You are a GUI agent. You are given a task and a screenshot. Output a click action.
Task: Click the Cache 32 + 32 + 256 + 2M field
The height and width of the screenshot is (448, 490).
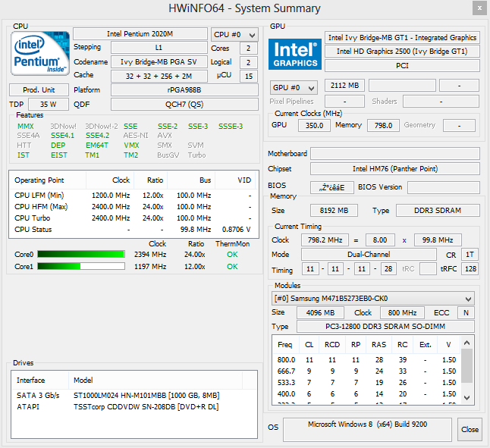[159, 76]
